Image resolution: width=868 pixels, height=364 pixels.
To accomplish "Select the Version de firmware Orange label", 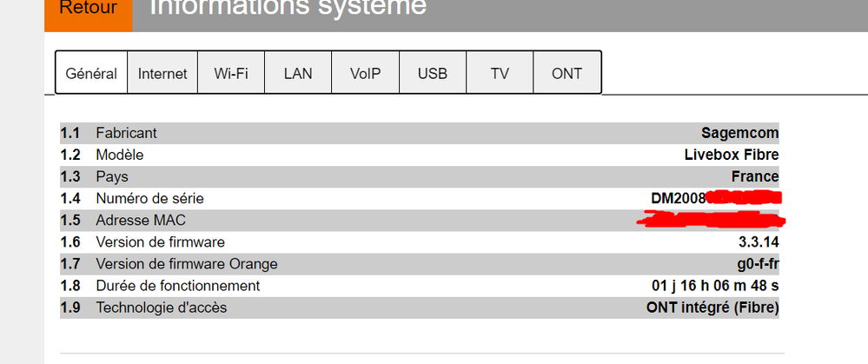I will click(186, 263).
